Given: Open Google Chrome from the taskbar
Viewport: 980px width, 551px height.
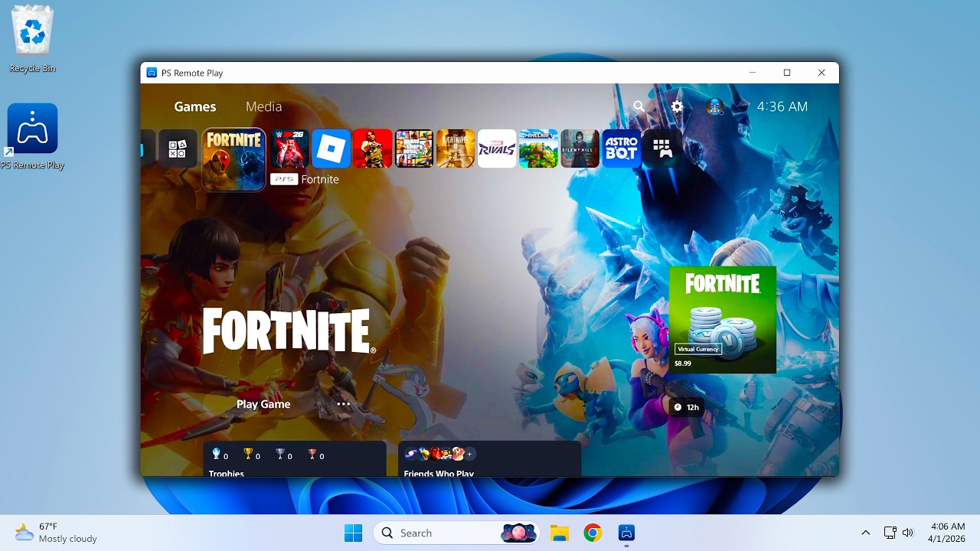Looking at the screenshot, I should point(593,533).
